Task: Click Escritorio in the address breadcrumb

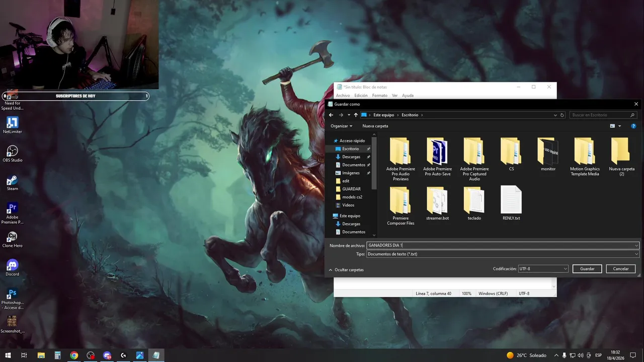Action: coord(410,115)
